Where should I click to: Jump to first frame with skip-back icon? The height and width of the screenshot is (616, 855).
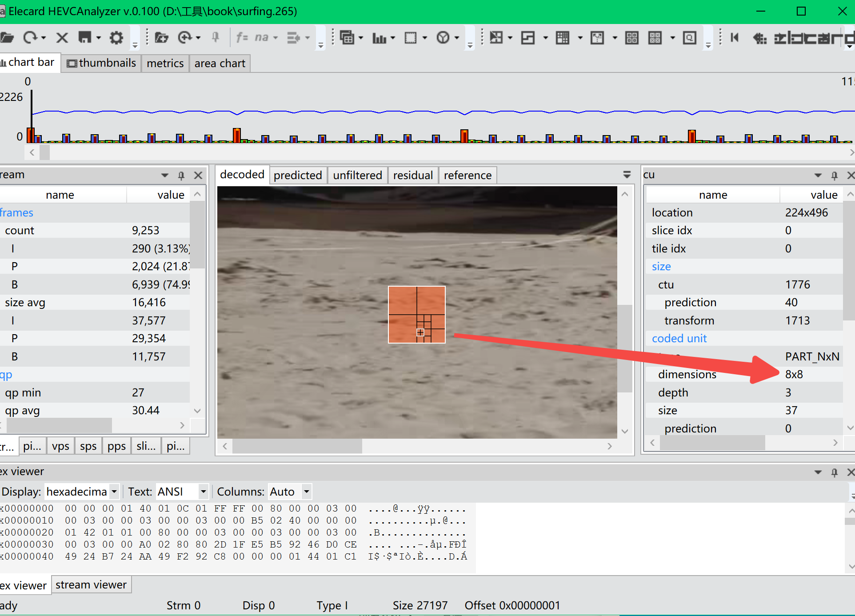[735, 38]
